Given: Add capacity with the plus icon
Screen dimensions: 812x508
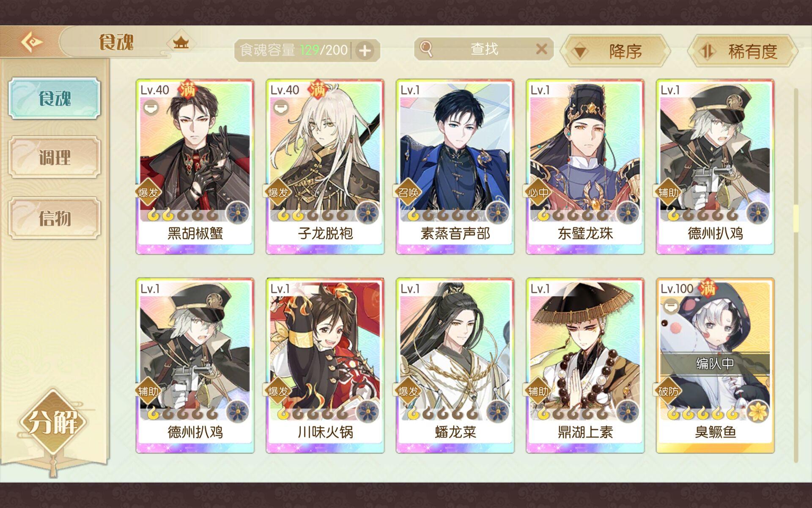Looking at the screenshot, I should click(365, 51).
